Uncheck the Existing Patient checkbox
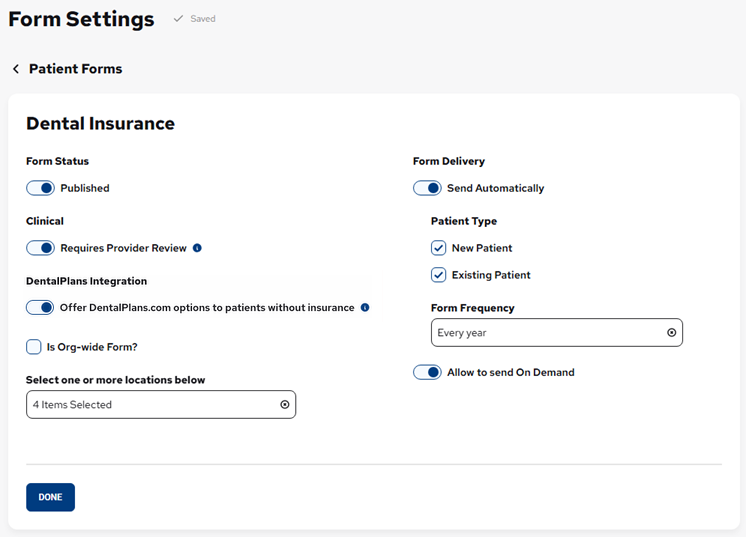746x537 pixels. [438, 275]
